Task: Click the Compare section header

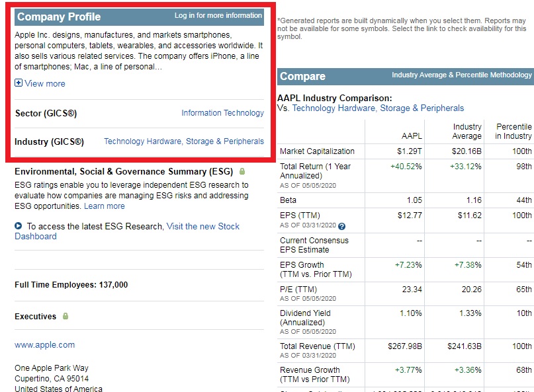Action: [302, 76]
